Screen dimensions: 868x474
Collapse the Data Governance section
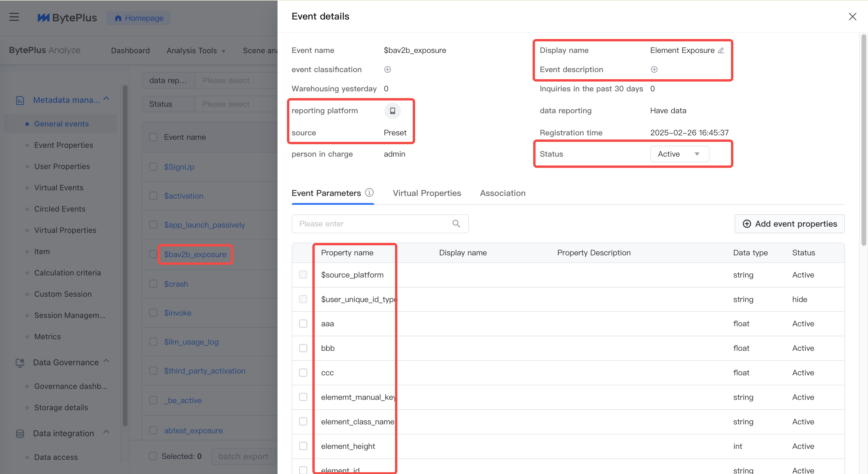tap(107, 361)
